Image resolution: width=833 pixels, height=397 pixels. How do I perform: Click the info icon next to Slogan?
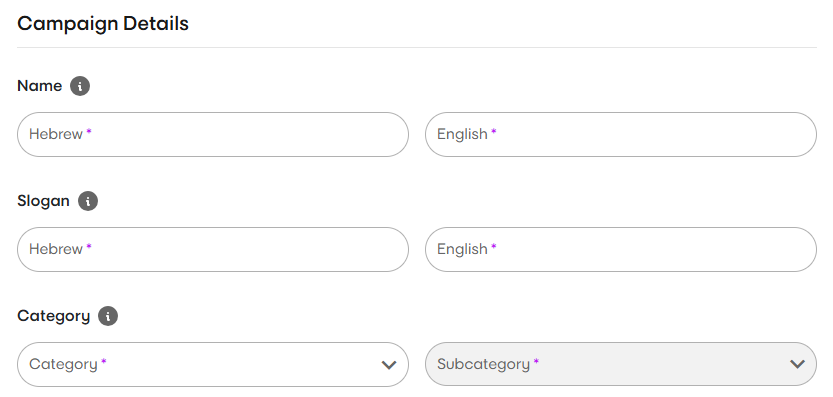click(88, 201)
